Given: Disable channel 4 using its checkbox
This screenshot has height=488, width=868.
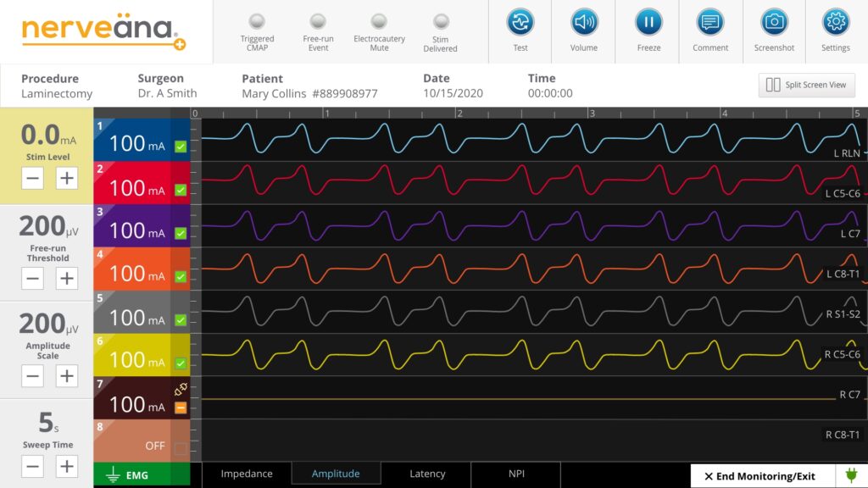Looking at the screenshot, I should tap(181, 276).
